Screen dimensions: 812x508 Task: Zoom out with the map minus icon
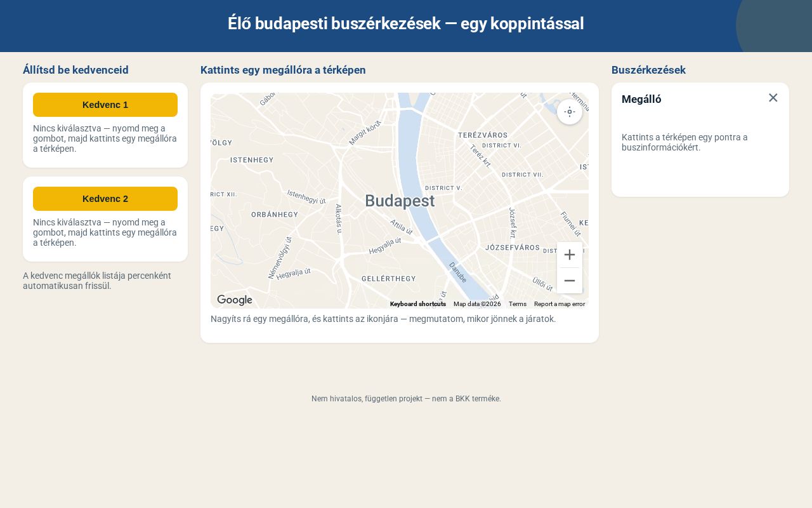click(570, 281)
